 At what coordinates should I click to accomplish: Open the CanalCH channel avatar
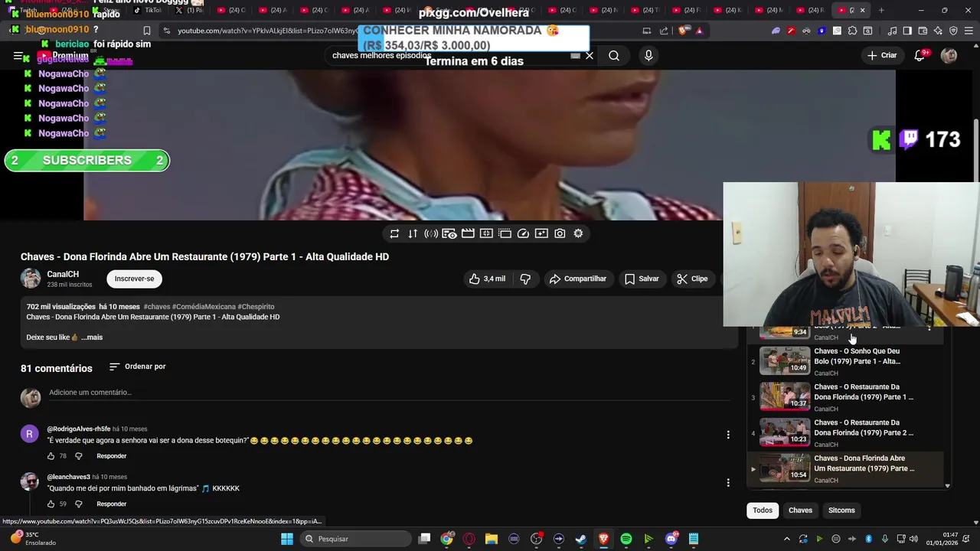(x=31, y=279)
